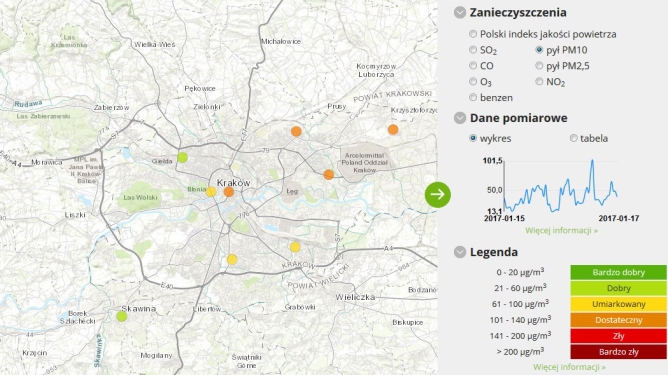The width and height of the screenshot is (668, 375).
Task: Collapse the Legenda section
Action: pos(460,252)
